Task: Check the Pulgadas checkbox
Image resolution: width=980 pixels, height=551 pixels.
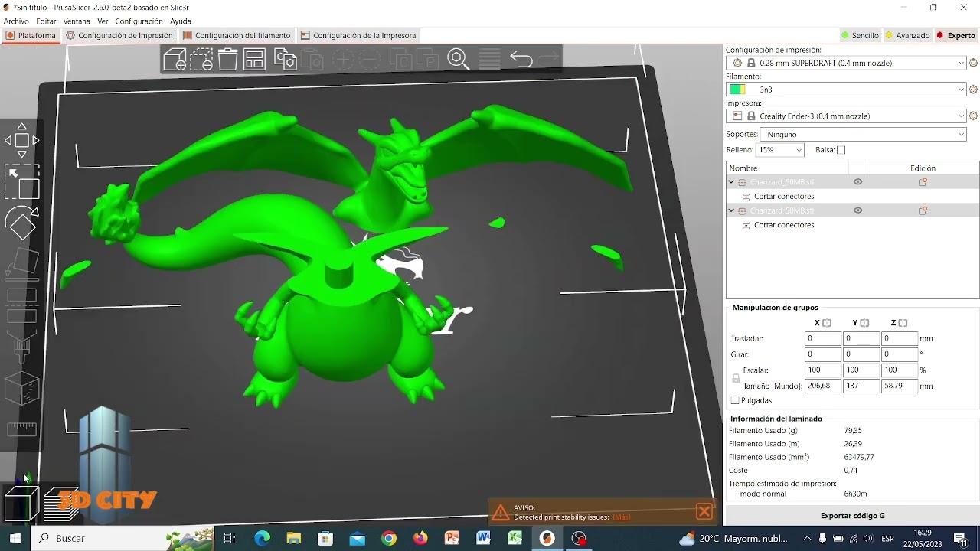Action: pos(735,400)
